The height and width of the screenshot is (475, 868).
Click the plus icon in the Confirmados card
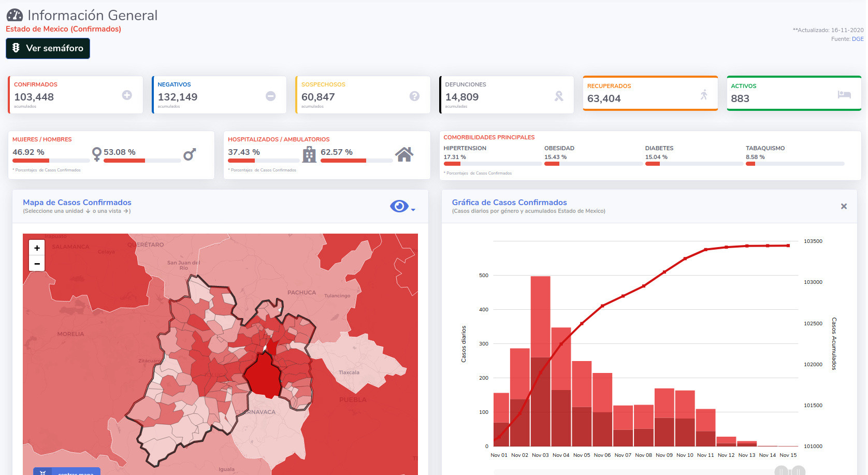click(127, 95)
